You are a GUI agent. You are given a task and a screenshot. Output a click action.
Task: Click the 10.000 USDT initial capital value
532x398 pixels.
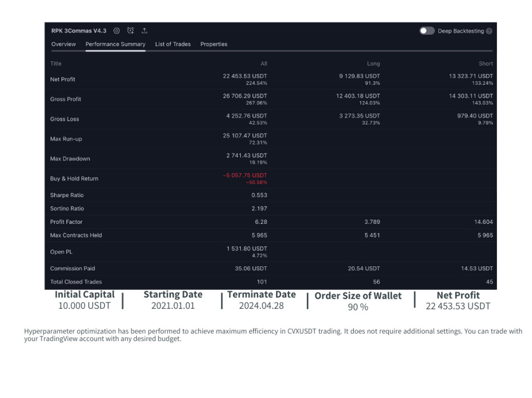pyautogui.click(x=85, y=306)
